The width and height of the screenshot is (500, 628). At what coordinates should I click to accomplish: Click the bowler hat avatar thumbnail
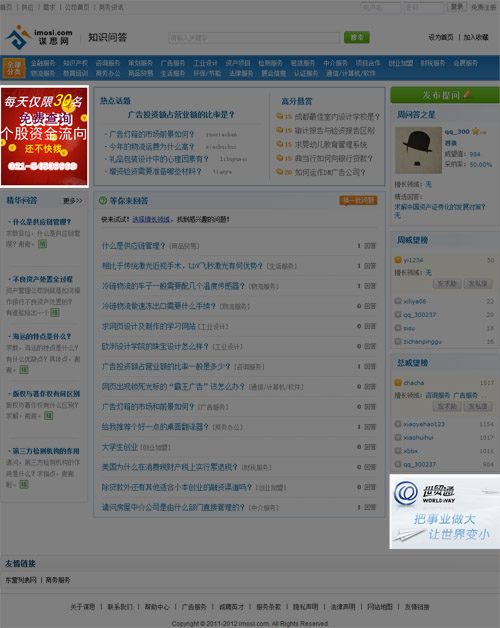pos(418,150)
